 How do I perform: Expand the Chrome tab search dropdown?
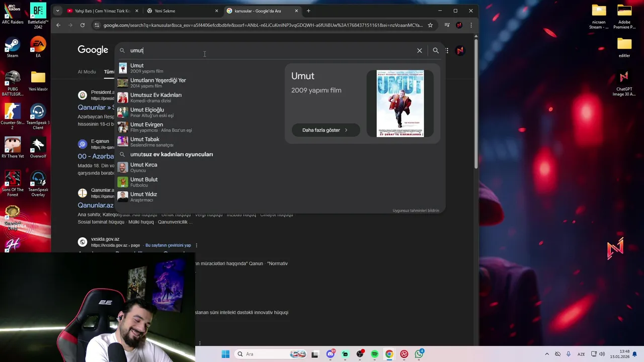coord(57,11)
